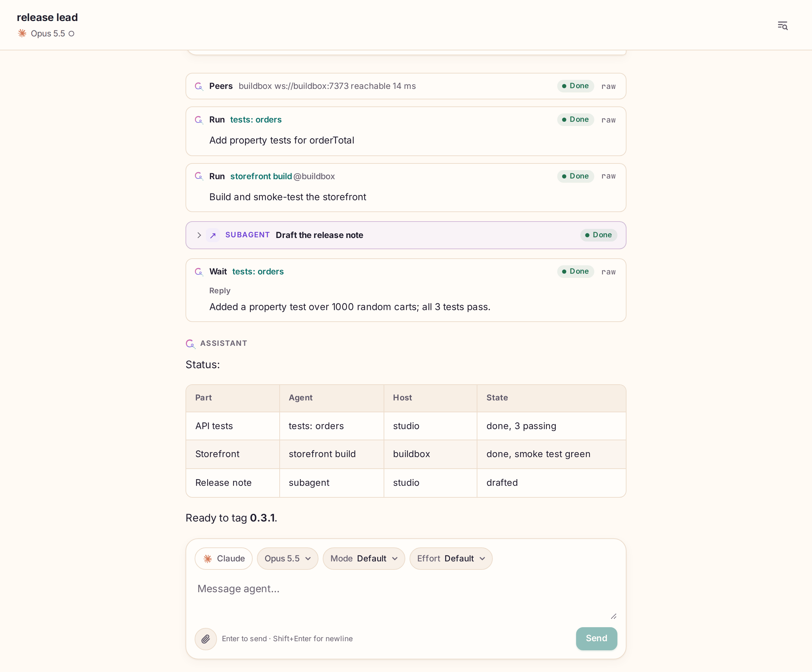Click the icon beside the ASSISTANT label
This screenshot has height=672, width=812.
click(x=190, y=343)
